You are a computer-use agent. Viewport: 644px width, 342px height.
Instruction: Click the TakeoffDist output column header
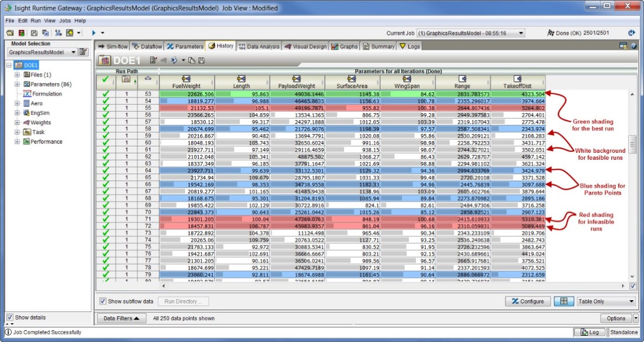coord(517,82)
